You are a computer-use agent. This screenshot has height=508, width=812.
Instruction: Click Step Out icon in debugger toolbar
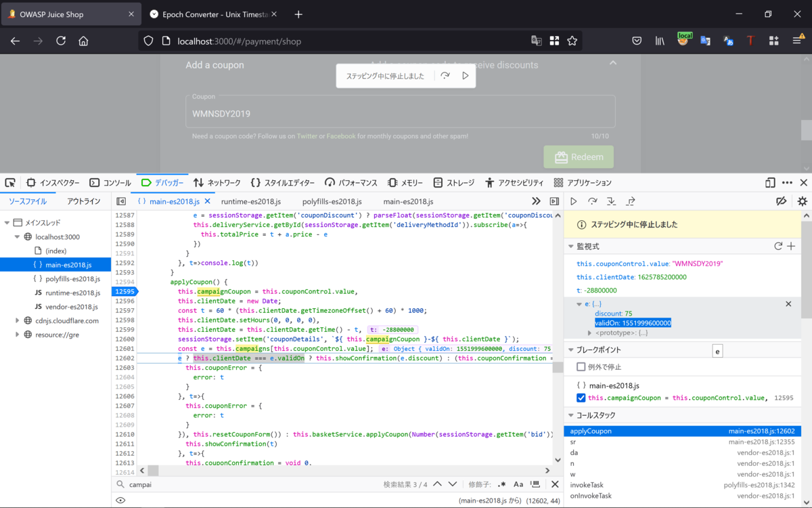pos(631,201)
